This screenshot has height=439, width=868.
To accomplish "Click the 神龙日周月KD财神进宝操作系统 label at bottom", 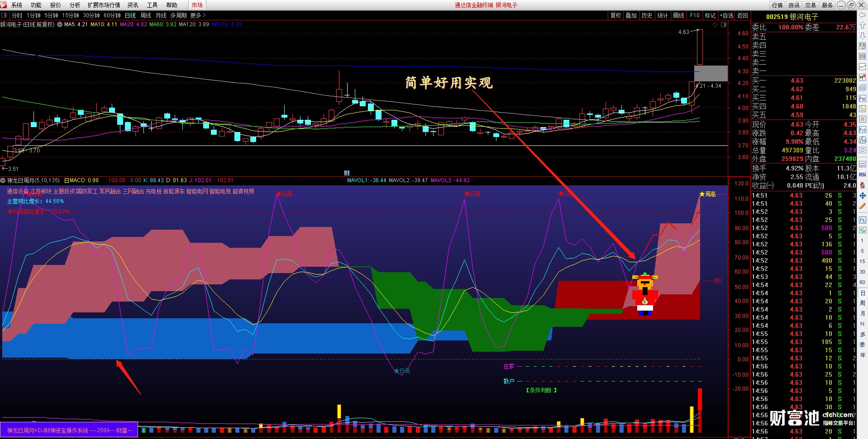I will (x=69, y=430).
